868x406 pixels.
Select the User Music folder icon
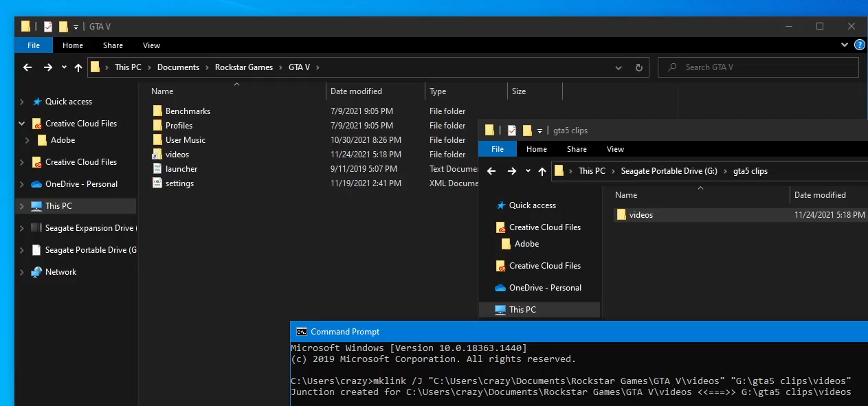[x=157, y=139]
